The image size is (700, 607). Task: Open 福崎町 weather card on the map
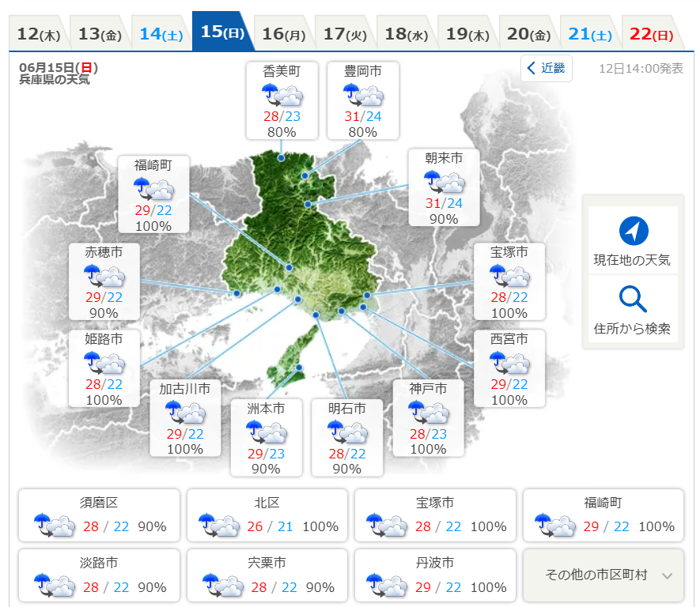153,195
